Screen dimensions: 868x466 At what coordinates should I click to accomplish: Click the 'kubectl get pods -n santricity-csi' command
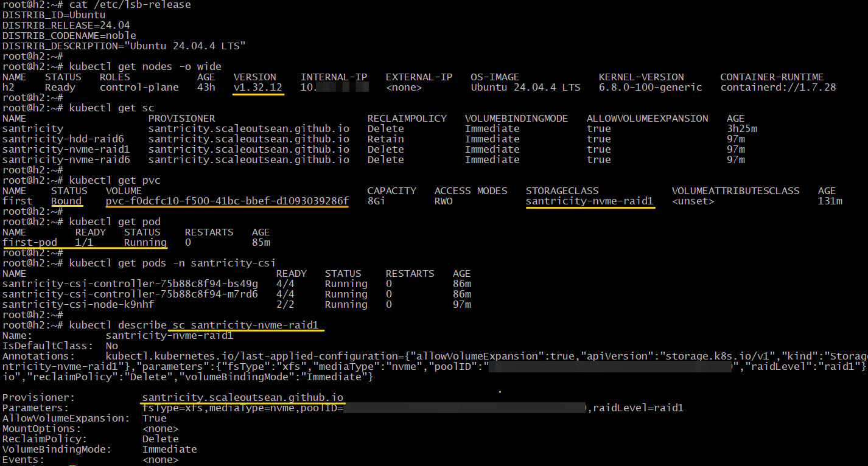(x=173, y=263)
